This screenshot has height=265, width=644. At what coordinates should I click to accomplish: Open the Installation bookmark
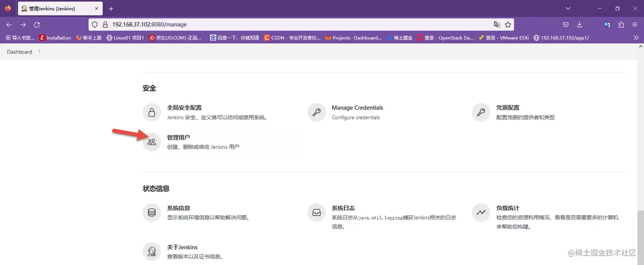(x=55, y=37)
